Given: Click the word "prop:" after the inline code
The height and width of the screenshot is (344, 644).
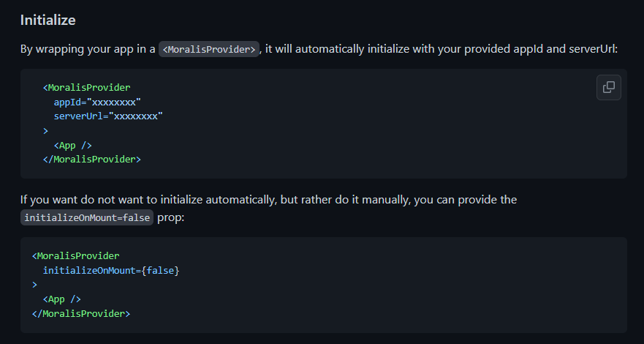Looking at the screenshot, I should click(171, 217).
